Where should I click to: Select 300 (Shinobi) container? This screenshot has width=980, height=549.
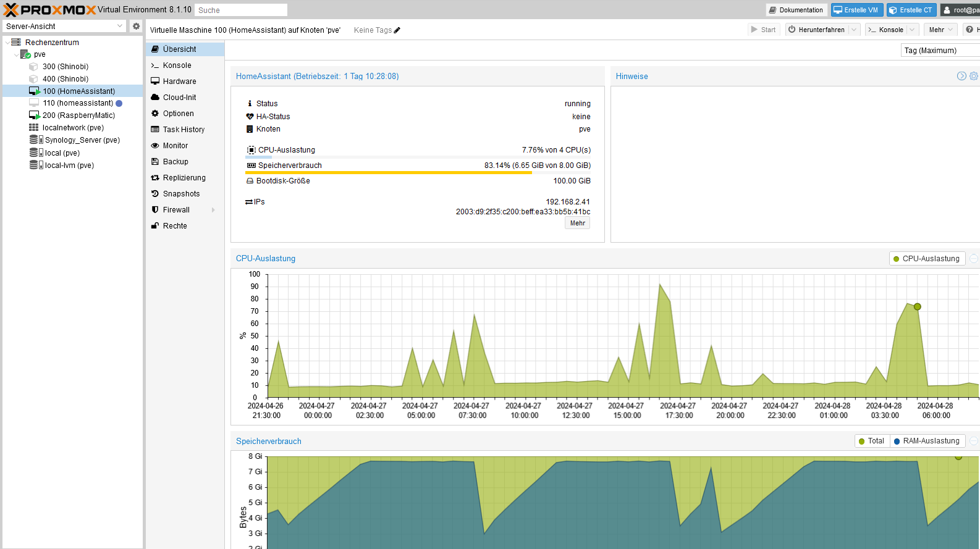click(x=65, y=67)
